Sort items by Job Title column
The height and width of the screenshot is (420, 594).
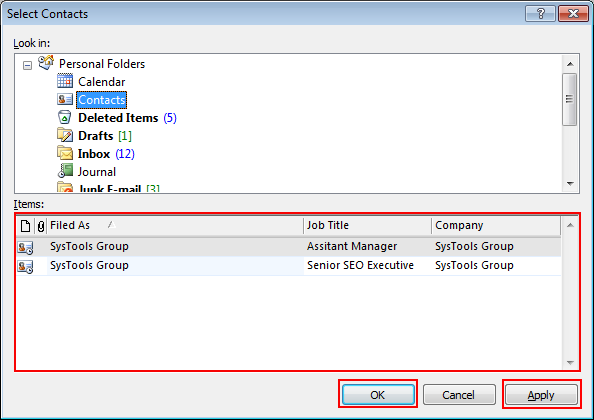(x=367, y=226)
